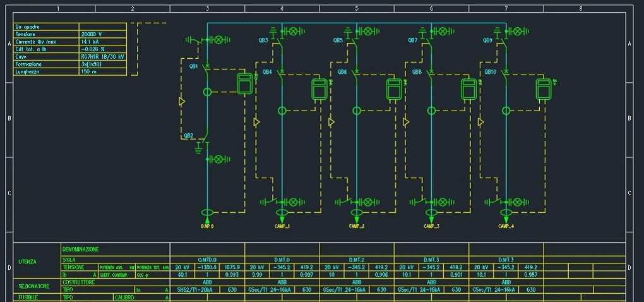Click the DENOMINAZIONE row header
The image size is (644, 302).
pos(81,249)
